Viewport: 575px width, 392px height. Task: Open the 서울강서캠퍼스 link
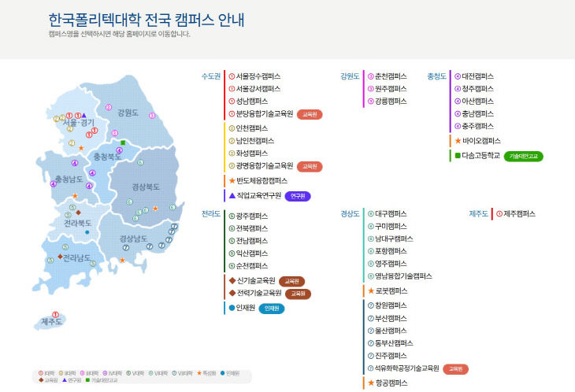(258, 89)
